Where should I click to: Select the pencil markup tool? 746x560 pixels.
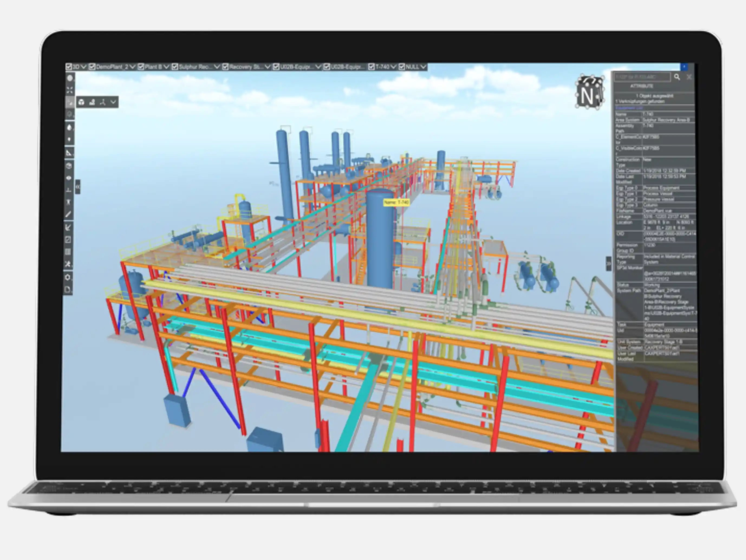point(69,214)
